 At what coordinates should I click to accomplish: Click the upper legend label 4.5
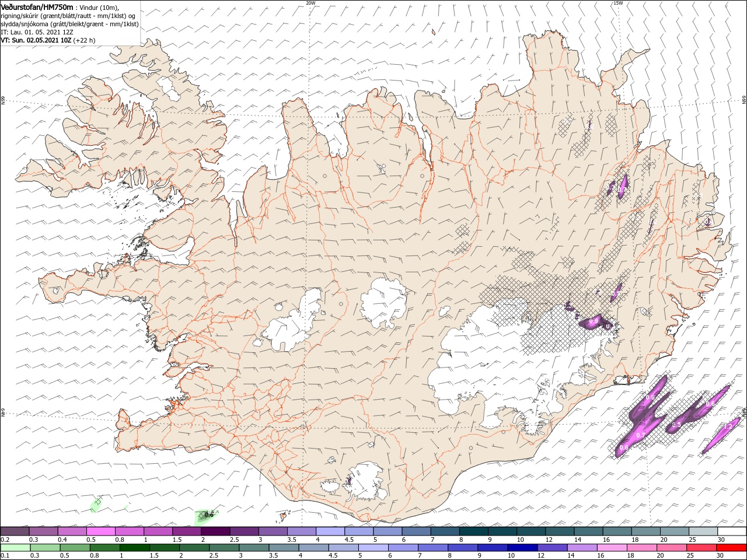[x=349, y=540]
